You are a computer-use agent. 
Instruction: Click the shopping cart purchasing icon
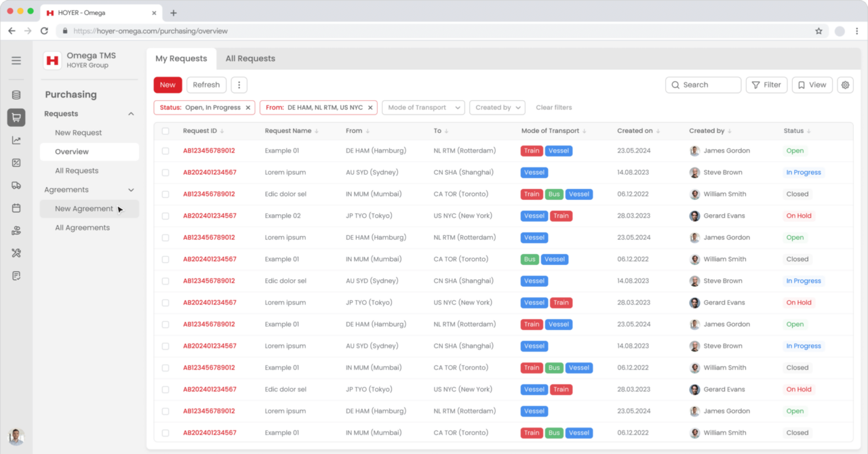(x=16, y=118)
